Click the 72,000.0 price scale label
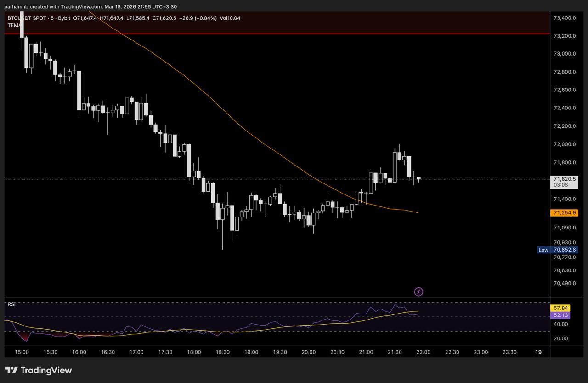The width and height of the screenshot is (588, 383). pos(565,144)
